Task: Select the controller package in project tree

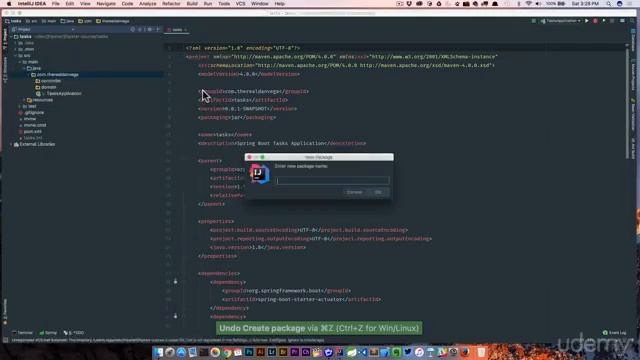Action: pyautogui.click(x=48, y=81)
